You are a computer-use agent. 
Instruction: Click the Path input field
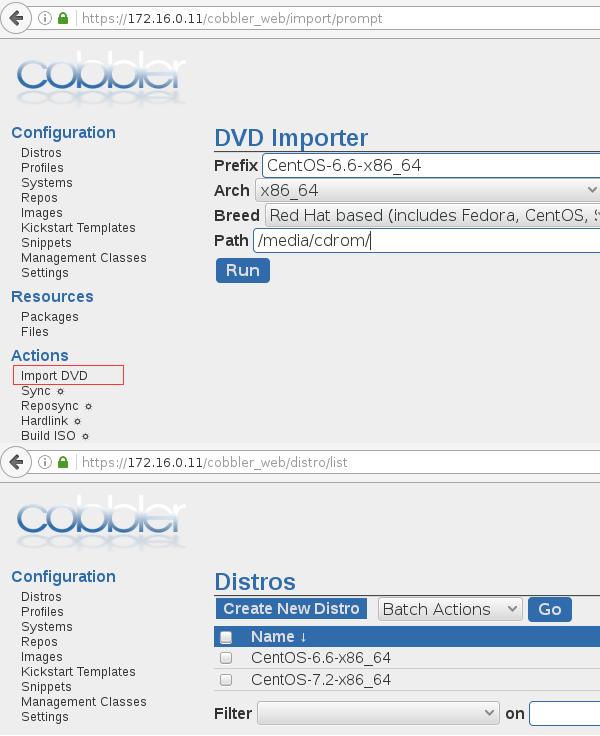(x=427, y=240)
